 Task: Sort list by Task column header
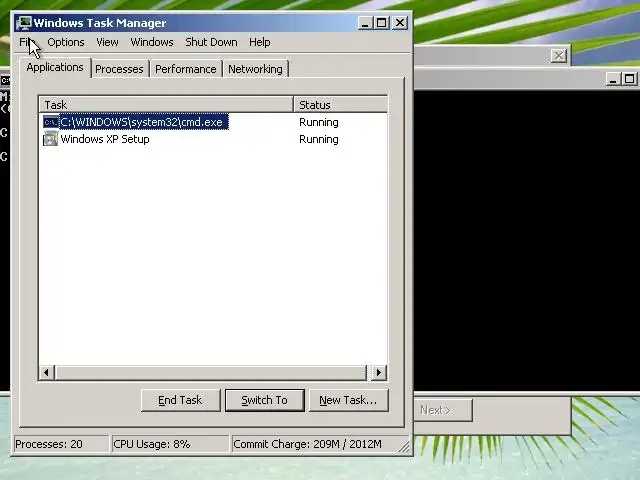(x=166, y=105)
